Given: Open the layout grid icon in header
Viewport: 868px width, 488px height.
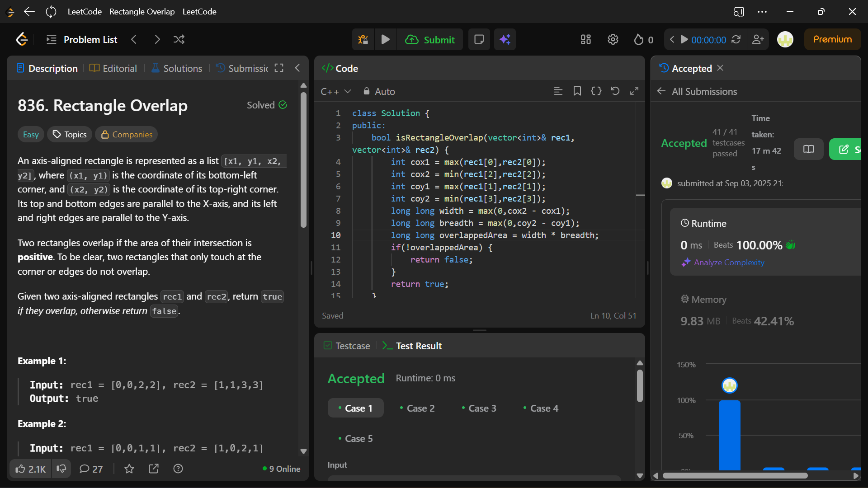Looking at the screenshot, I should [586, 40].
